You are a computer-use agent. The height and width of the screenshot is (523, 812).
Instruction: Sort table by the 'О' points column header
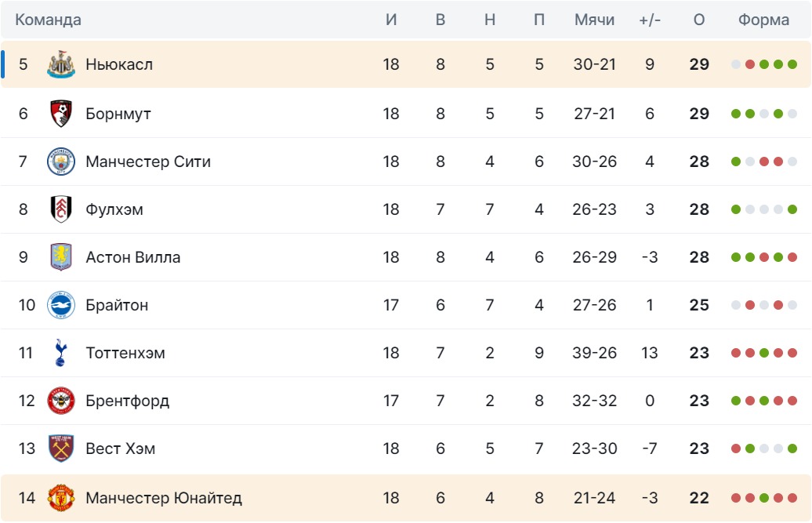point(699,20)
